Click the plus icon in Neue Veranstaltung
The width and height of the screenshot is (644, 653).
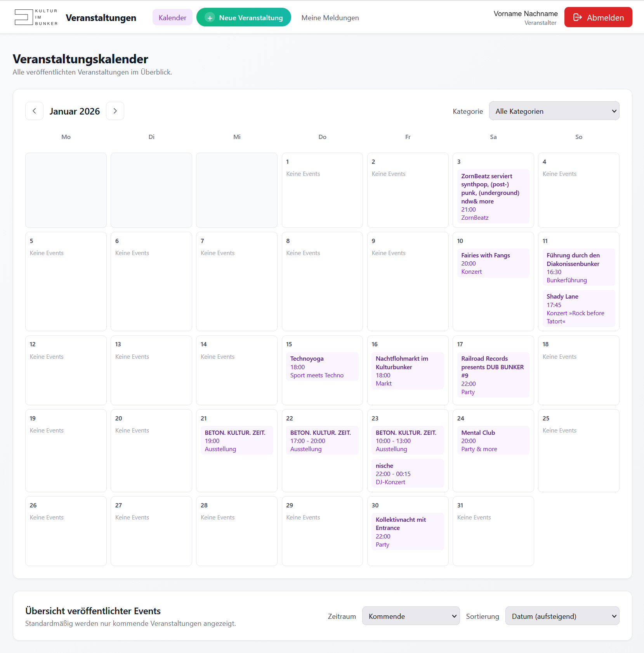(210, 18)
